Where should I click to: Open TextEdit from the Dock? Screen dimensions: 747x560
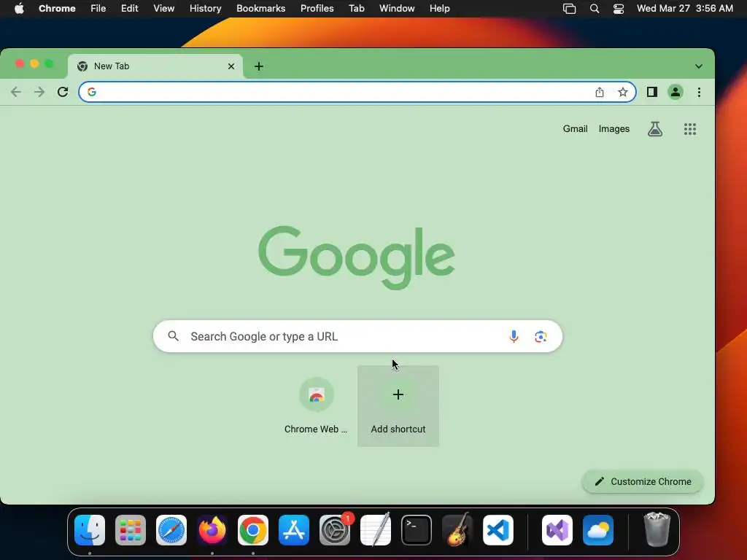coord(376,530)
